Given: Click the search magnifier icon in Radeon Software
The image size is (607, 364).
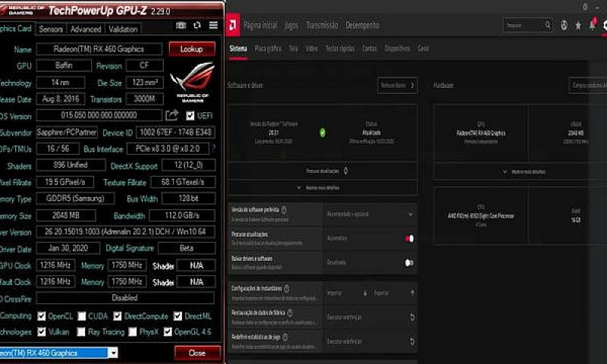Looking at the screenshot, I should [548, 25].
